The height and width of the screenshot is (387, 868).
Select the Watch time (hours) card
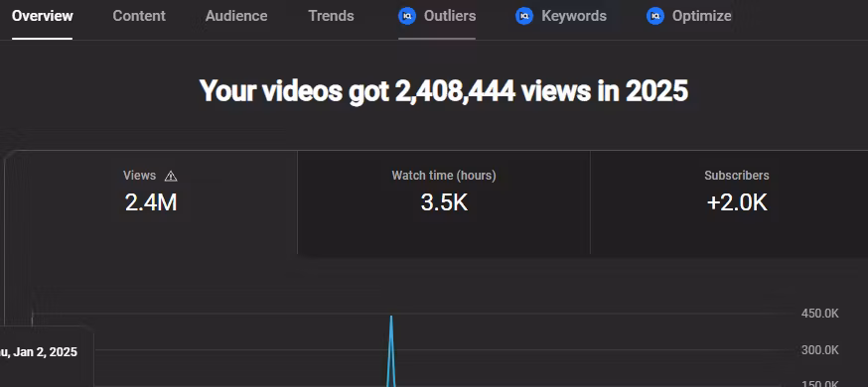(x=444, y=202)
